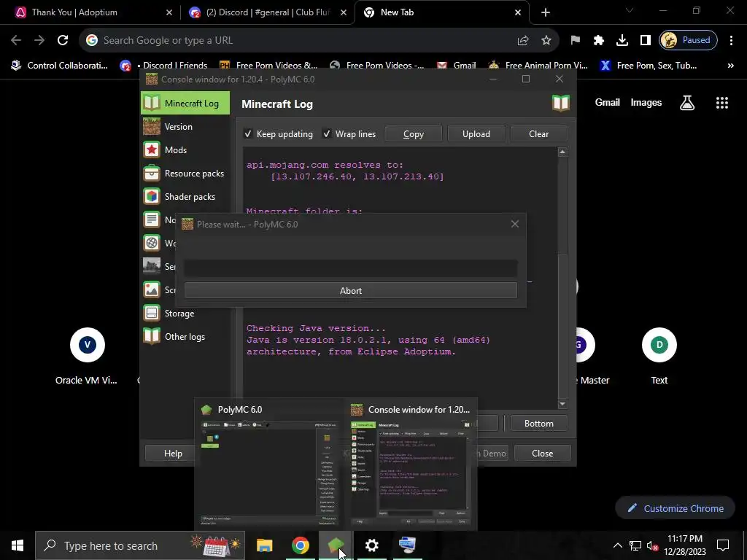Screen dimensions: 747x560
Task: Open the Worlds page icon
Action: 152,244
